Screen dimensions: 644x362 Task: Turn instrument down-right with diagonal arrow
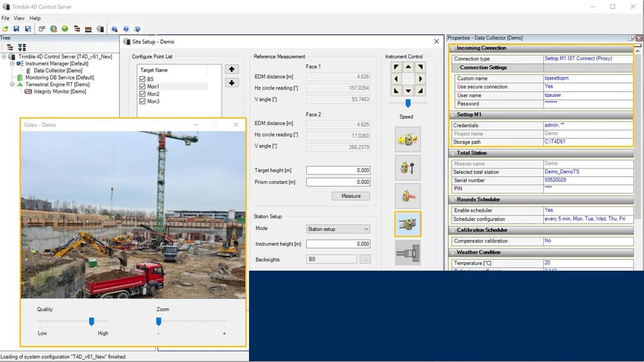point(420,90)
